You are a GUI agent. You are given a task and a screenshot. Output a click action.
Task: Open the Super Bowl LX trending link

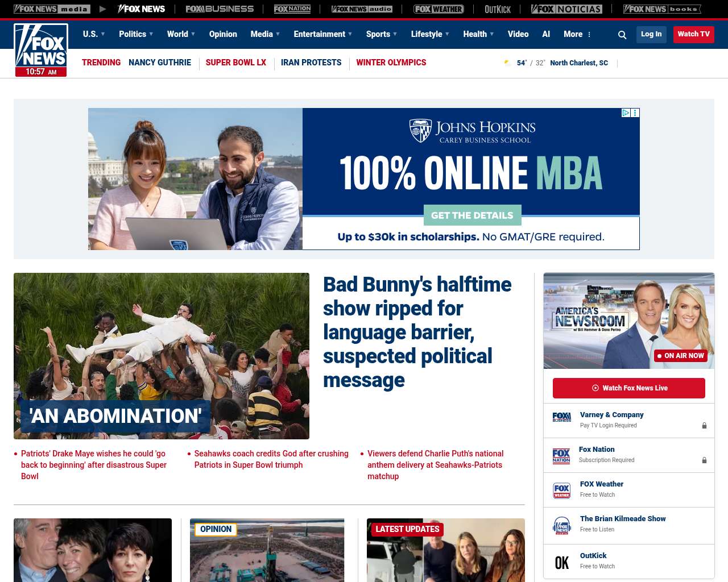[235, 63]
